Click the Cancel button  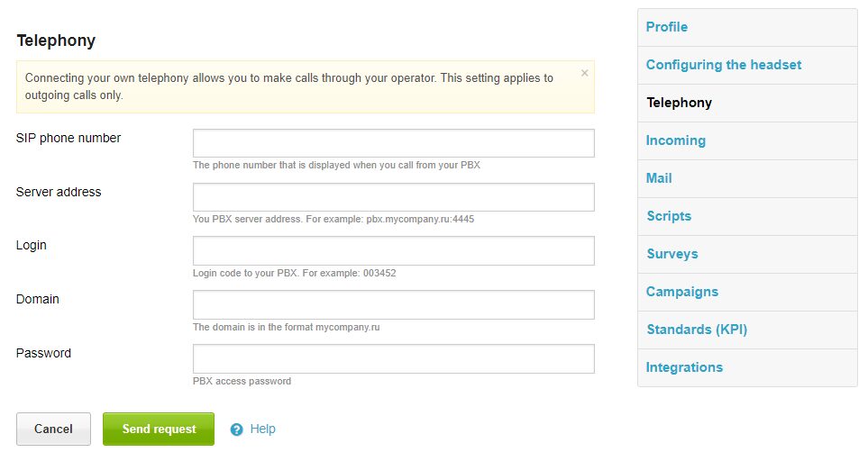(x=53, y=429)
